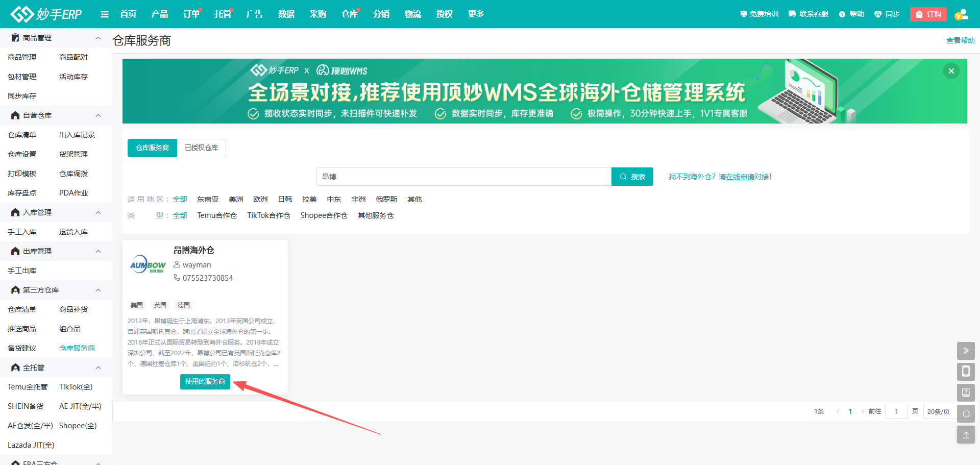The width and height of the screenshot is (980, 465).
Task: Filter region by 欧洲
Action: (x=260, y=199)
